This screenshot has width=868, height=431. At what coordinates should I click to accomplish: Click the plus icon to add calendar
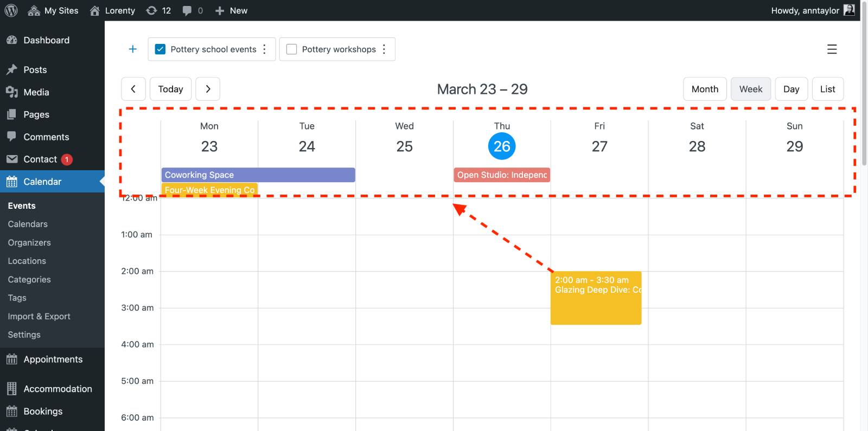(x=132, y=49)
